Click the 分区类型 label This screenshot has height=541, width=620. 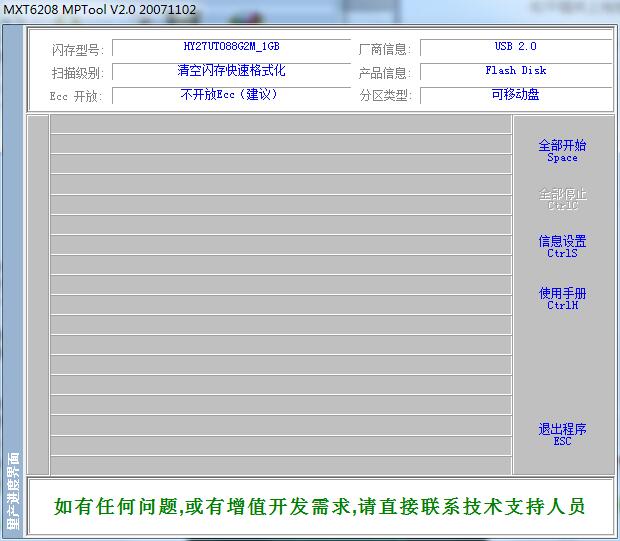coord(386,95)
